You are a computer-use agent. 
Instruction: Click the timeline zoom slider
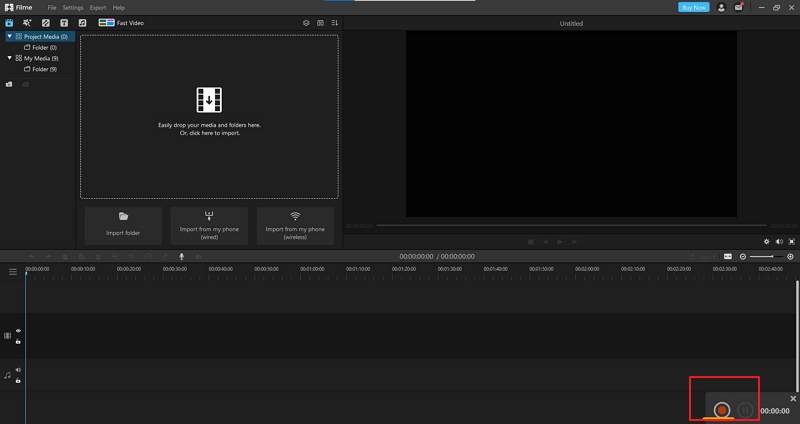click(766, 257)
